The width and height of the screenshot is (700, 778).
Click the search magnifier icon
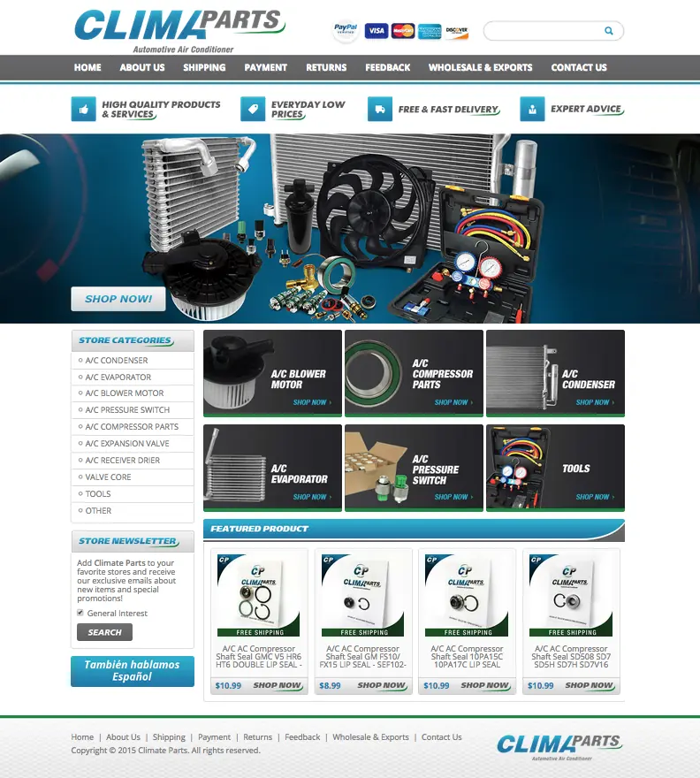[609, 31]
